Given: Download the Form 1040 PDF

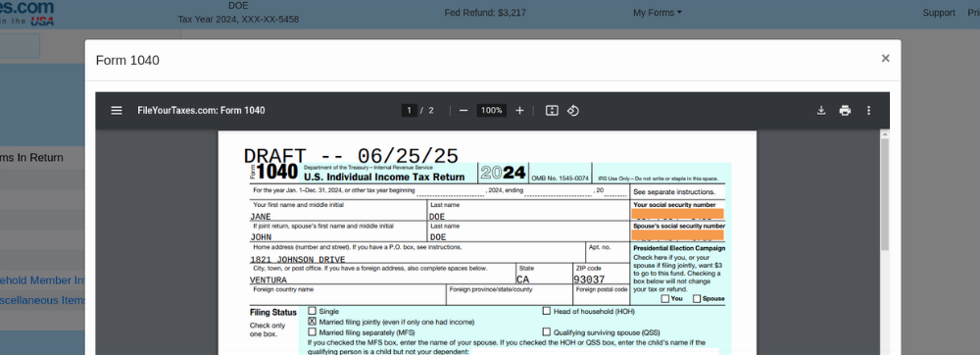Looking at the screenshot, I should coord(821,111).
